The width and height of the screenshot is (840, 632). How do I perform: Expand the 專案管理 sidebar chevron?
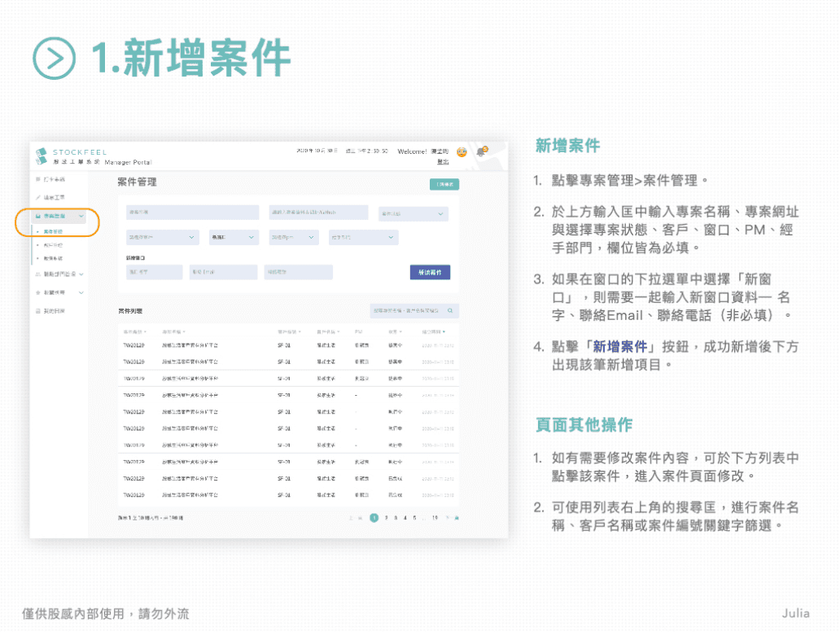tap(81, 216)
